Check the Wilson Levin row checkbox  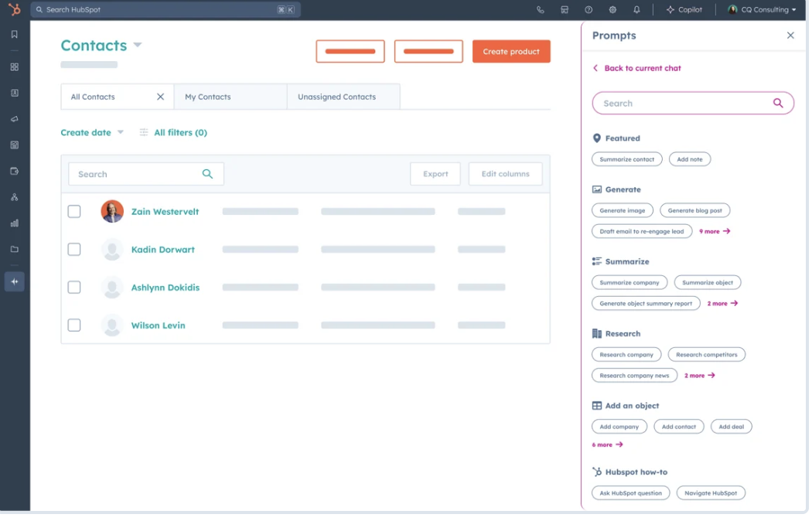tap(74, 326)
